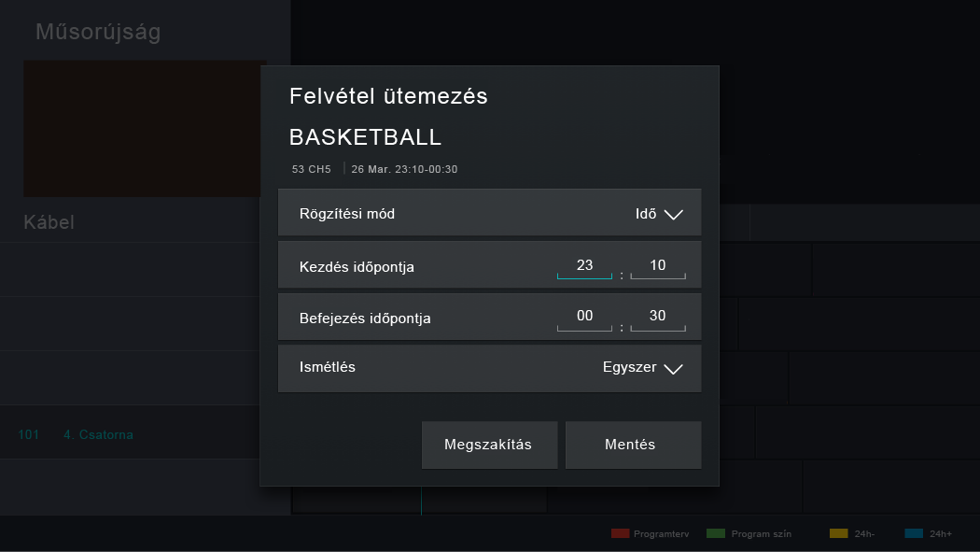The width and height of the screenshot is (980, 552).
Task: Edit the end time minute field showing 30
Action: [658, 317]
